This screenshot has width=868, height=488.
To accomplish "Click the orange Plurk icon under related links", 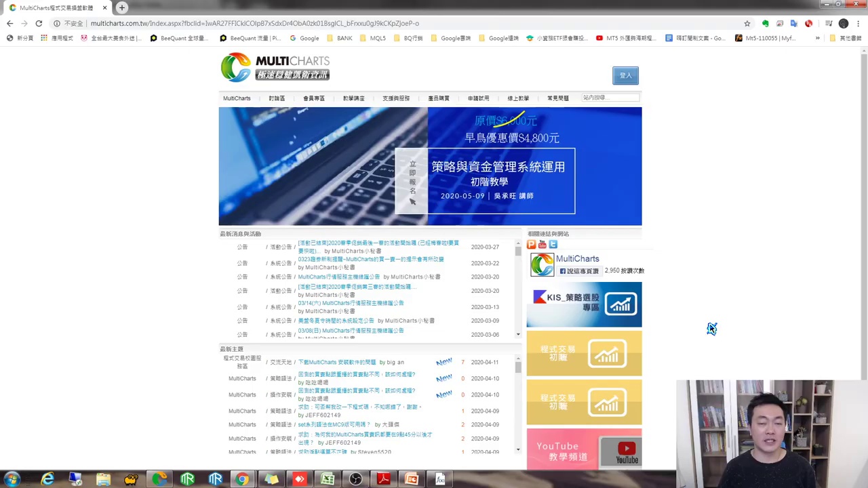I will coord(531,244).
